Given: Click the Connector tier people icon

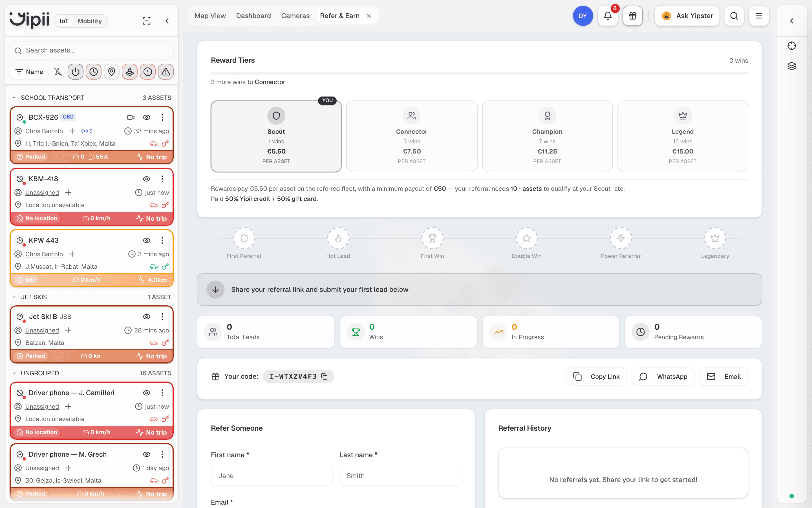Looking at the screenshot, I should (411, 116).
